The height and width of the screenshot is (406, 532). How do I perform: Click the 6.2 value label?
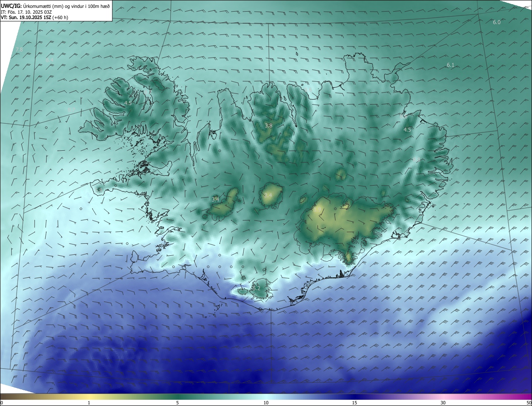[x=256, y=288]
